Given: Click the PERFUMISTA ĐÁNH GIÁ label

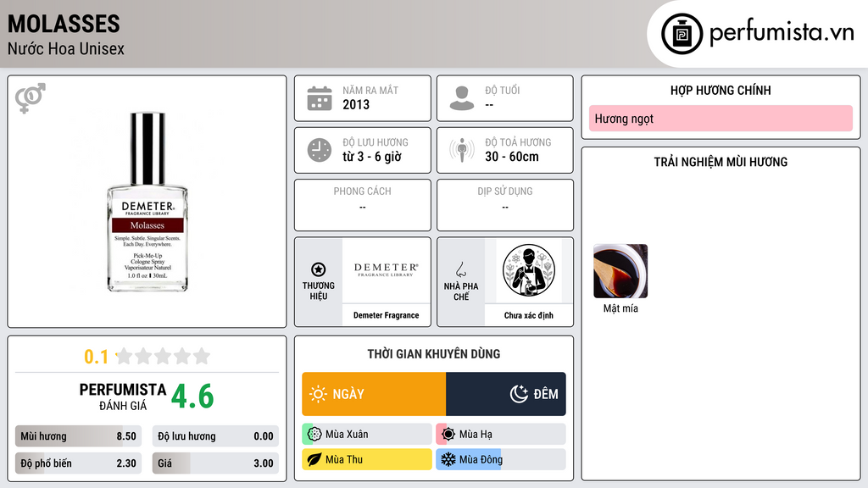Looking at the screenshot, I should (123, 396).
